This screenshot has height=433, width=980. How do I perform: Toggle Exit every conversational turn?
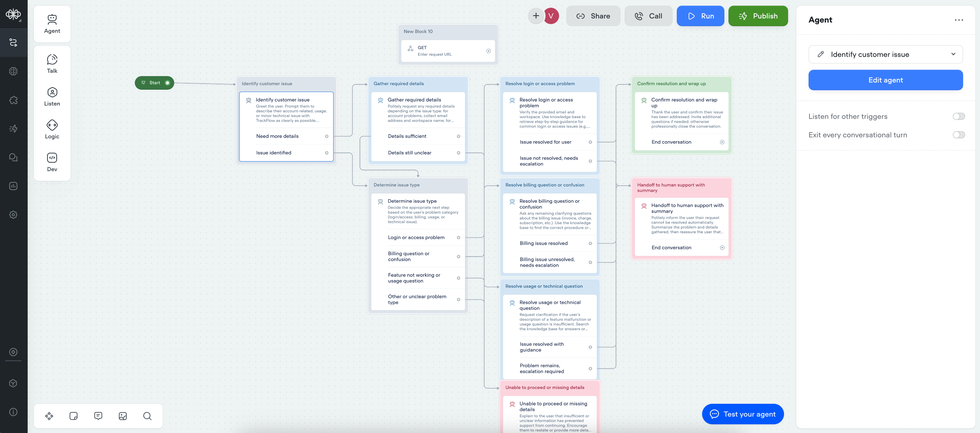pyautogui.click(x=958, y=135)
